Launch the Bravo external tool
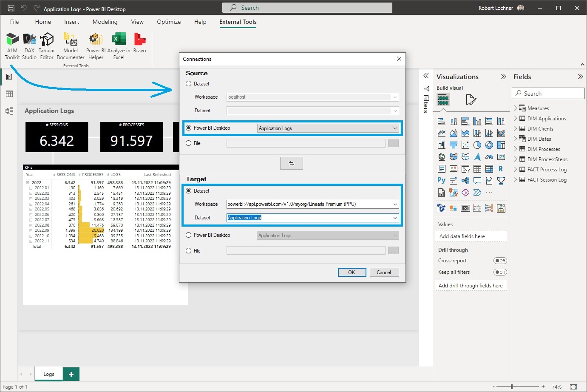 point(140,45)
